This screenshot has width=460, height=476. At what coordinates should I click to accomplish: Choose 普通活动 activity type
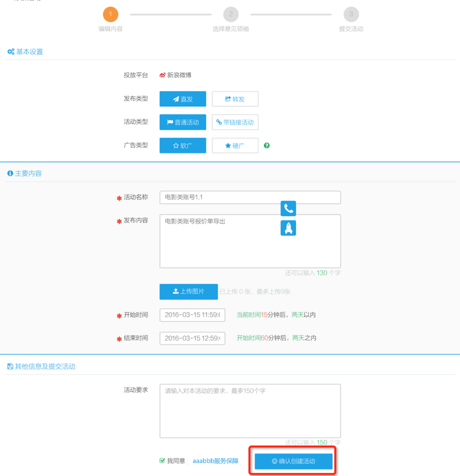(x=182, y=122)
